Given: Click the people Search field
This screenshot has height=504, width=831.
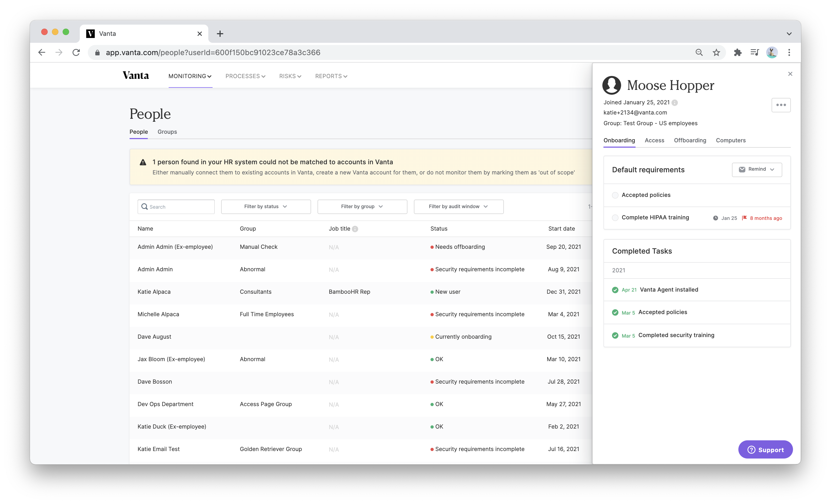Looking at the screenshot, I should pos(176,207).
